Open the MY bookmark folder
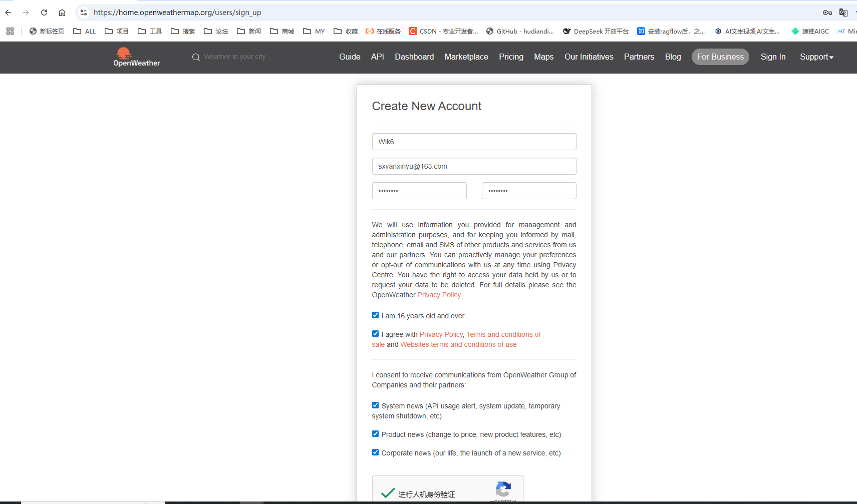This screenshot has width=857, height=504. pyautogui.click(x=314, y=31)
